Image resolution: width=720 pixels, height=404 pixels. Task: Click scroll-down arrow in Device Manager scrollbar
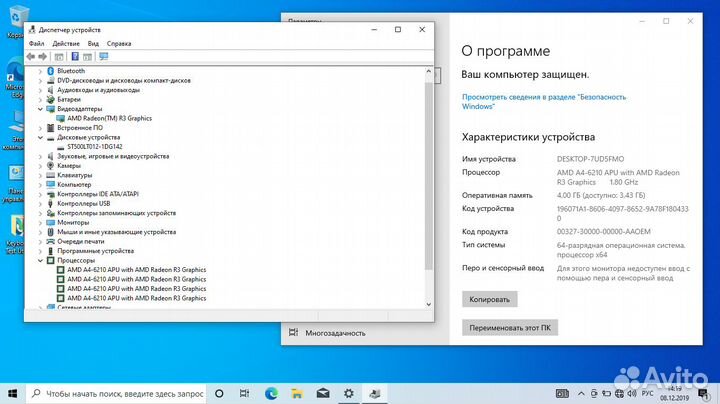[428, 304]
